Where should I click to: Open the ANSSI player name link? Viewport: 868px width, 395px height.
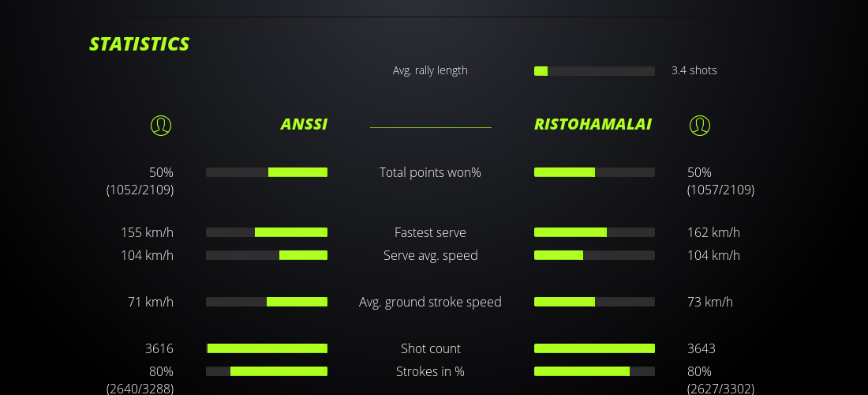(304, 124)
